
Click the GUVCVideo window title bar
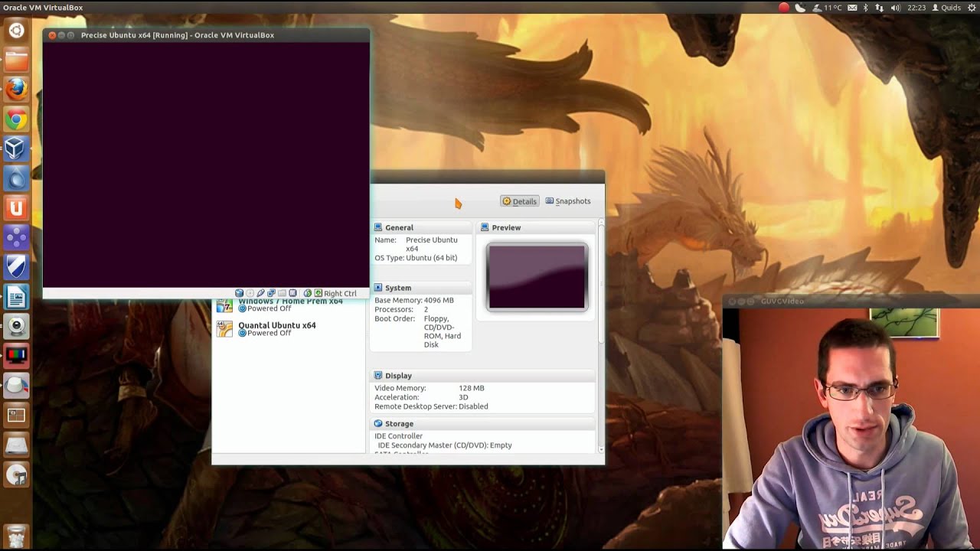[x=851, y=301]
